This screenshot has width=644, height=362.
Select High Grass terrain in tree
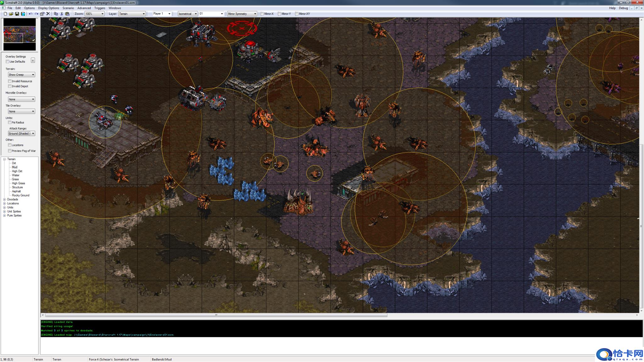tap(19, 183)
